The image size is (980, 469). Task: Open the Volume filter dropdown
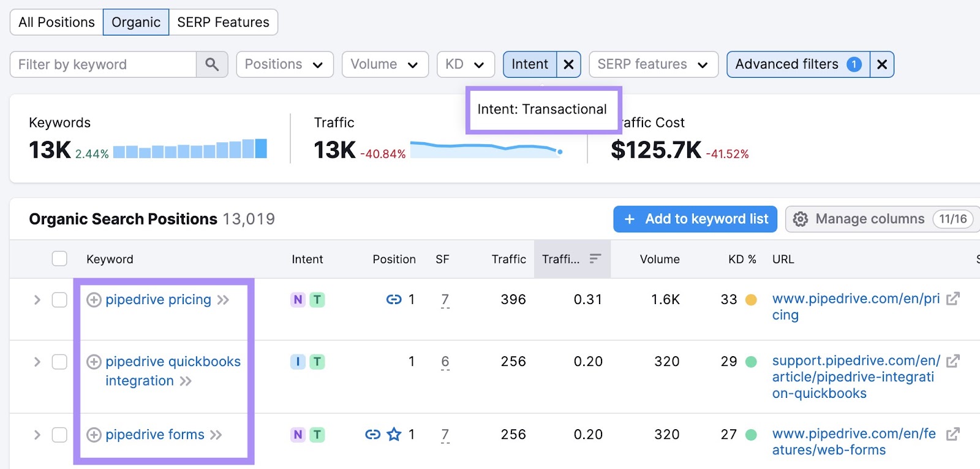tap(385, 64)
